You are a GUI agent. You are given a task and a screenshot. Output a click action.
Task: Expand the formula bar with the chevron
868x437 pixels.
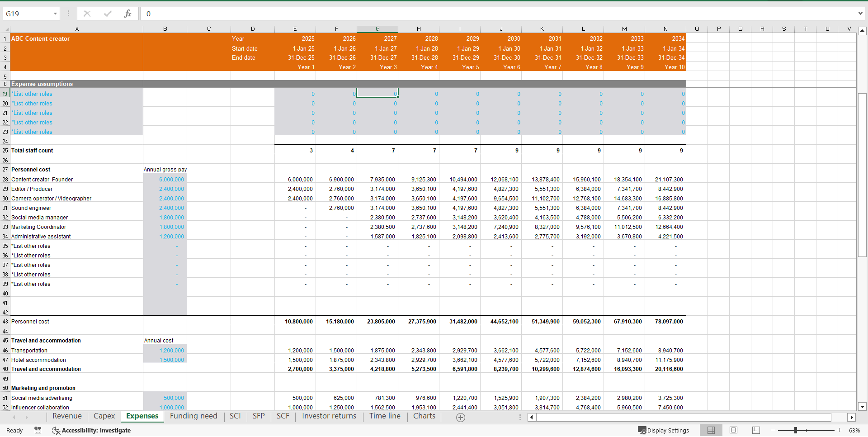(x=860, y=14)
